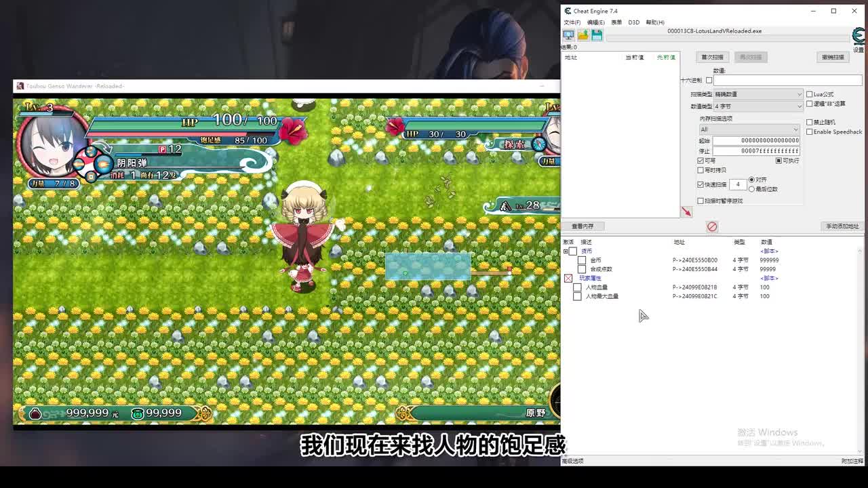
Task: Click the left red hibiscus flower HUD icon
Action: pyautogui.click(x=292, y=130)
